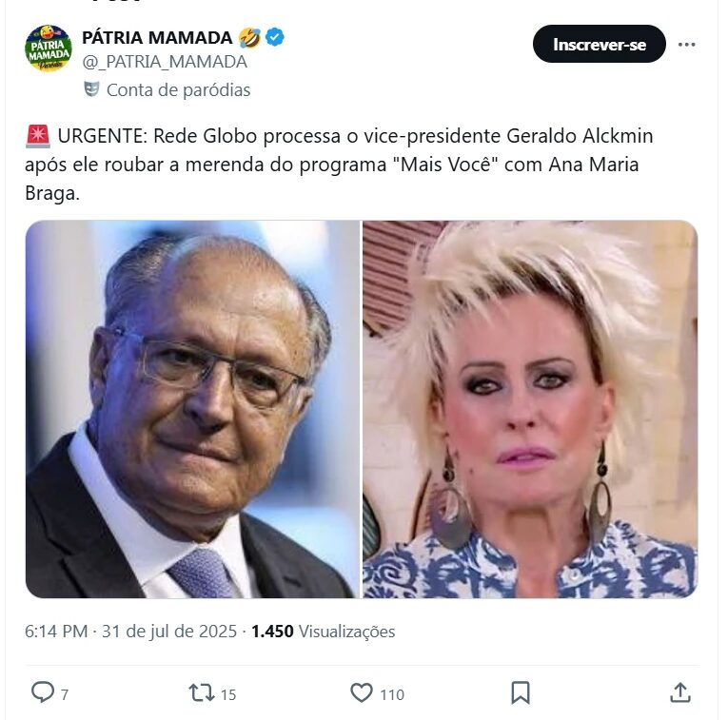The height and width of the screenshot is (720, 728).
Task: Like the post with the heart icon
Action: (x=362, y=692)
